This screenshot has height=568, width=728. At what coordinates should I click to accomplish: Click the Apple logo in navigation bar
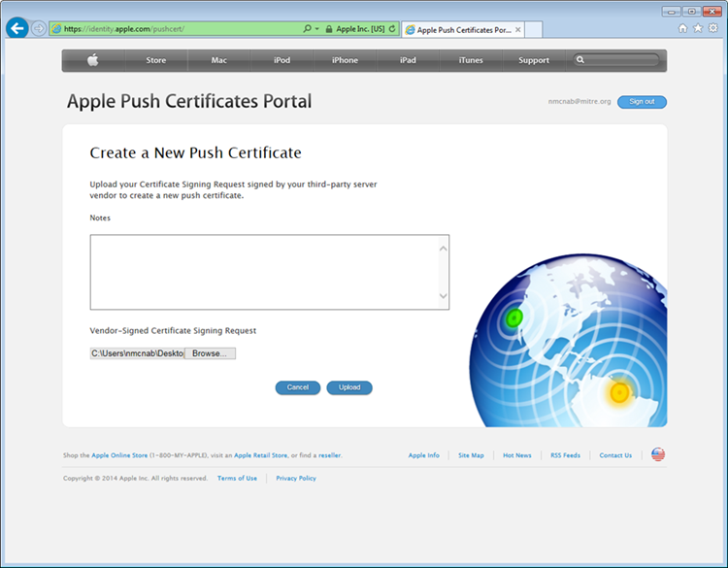click(x=93, y=60)
